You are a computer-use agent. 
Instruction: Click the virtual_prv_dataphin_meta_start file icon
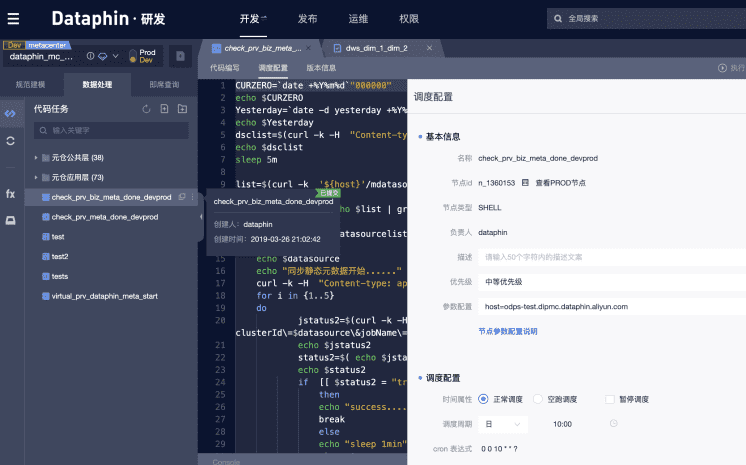pos(46,296)
